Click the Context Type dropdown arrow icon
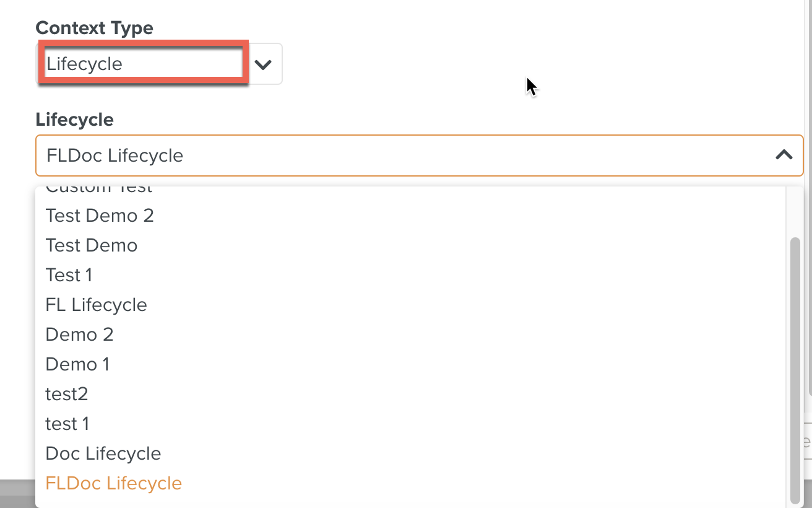The height and width of the screenshot is (508, 812). pos(262,63)
